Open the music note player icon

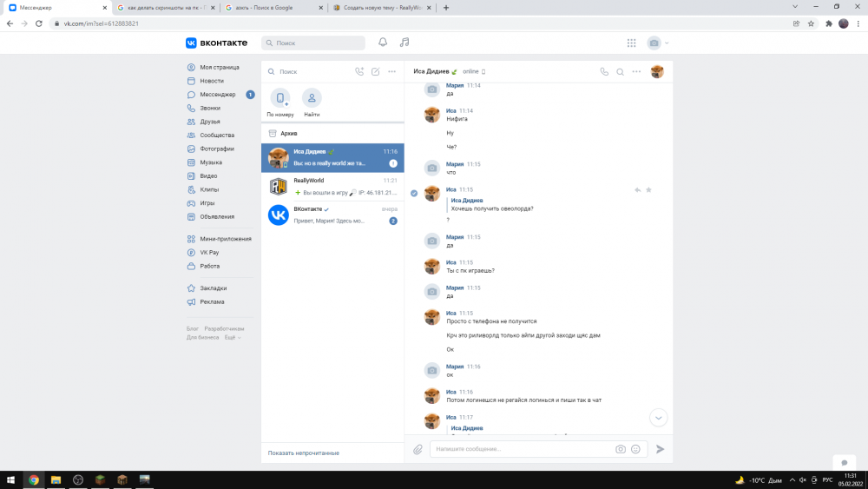point(404,43)
